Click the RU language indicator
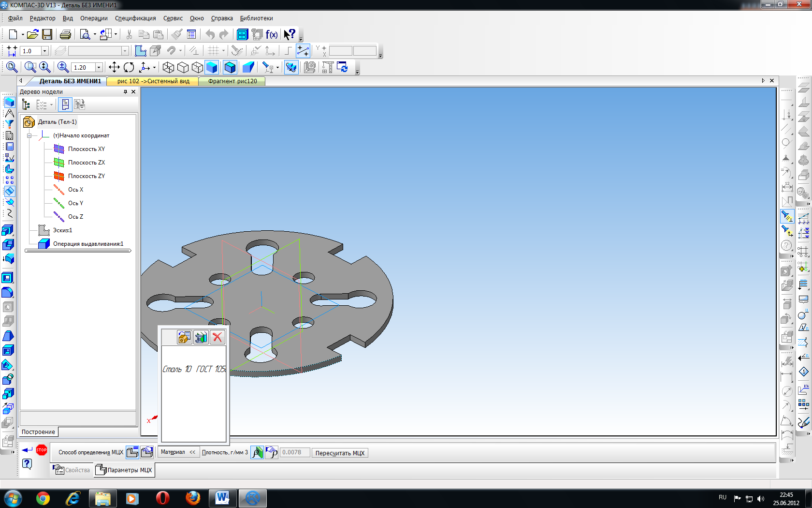 (x=723, y=497)
